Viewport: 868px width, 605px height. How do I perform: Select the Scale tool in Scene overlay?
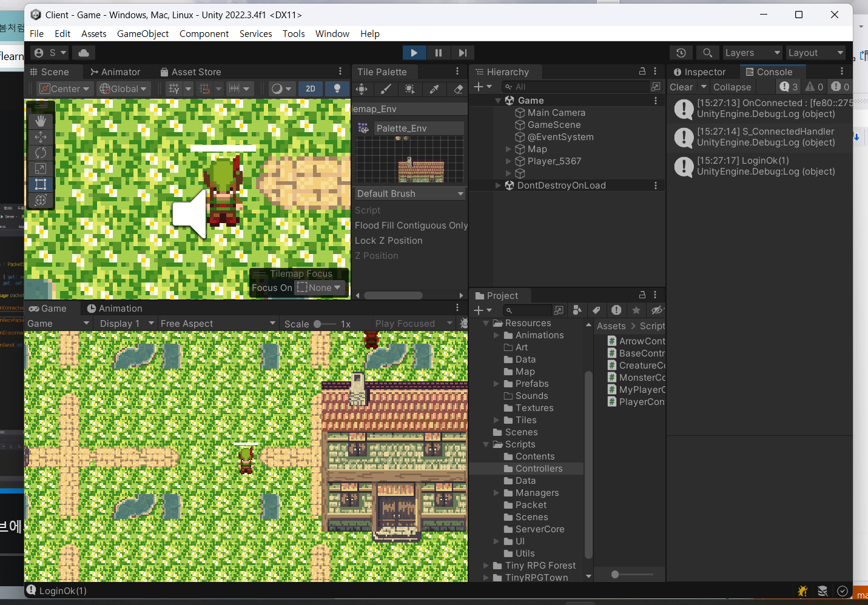click(41, 169)
